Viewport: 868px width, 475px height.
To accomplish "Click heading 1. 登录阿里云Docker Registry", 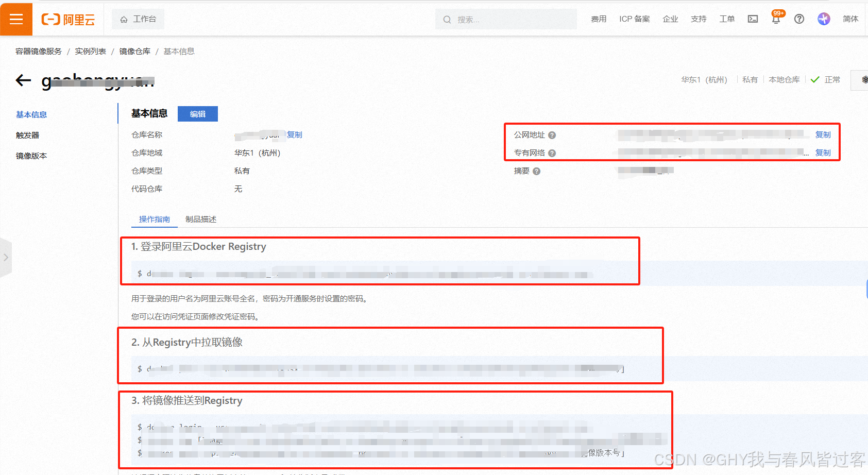I will point(199,247).
